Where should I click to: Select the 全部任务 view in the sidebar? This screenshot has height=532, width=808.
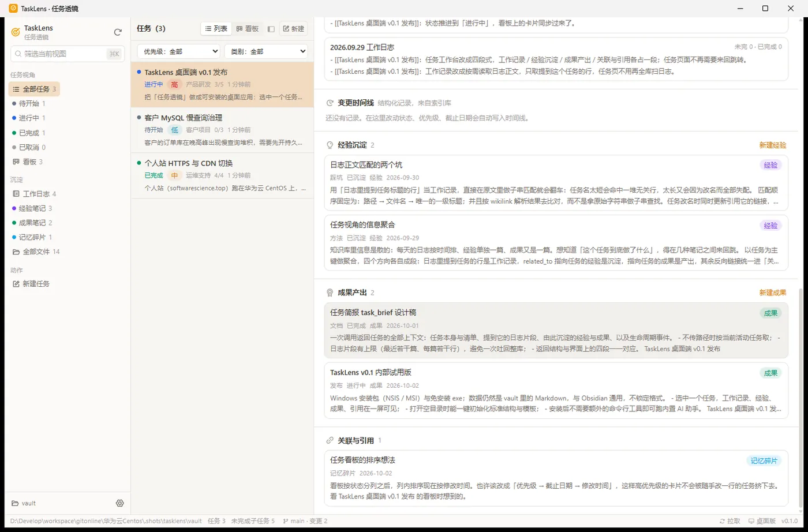34,89
